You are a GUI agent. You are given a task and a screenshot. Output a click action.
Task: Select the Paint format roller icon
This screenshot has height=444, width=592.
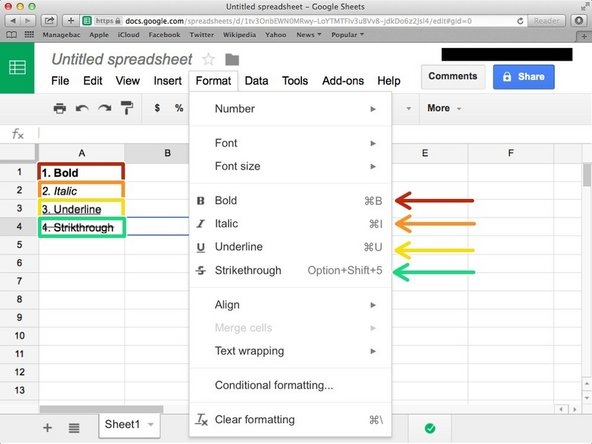[127, 108]
